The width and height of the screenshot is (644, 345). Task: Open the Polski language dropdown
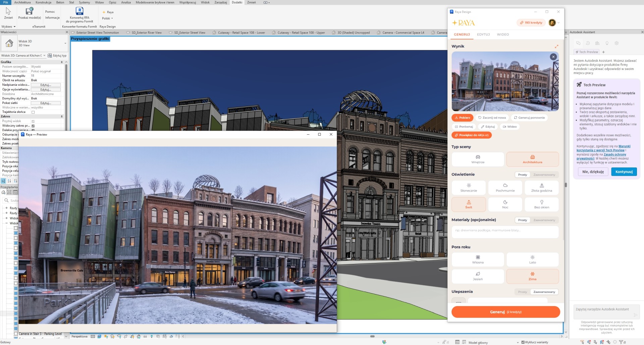(x=107, y=18)
